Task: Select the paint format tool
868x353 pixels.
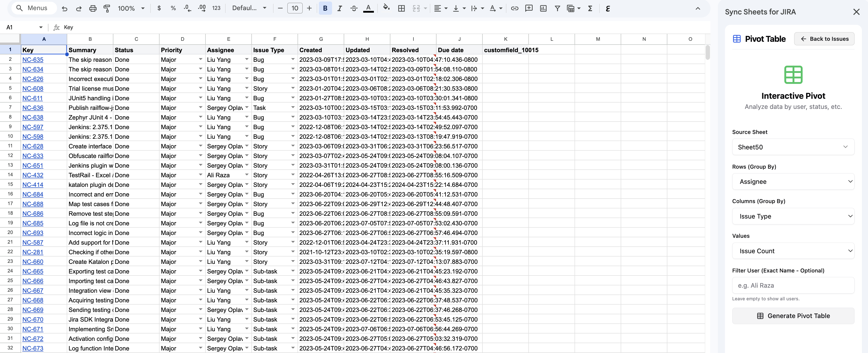Action: click(x=107, y=8)
